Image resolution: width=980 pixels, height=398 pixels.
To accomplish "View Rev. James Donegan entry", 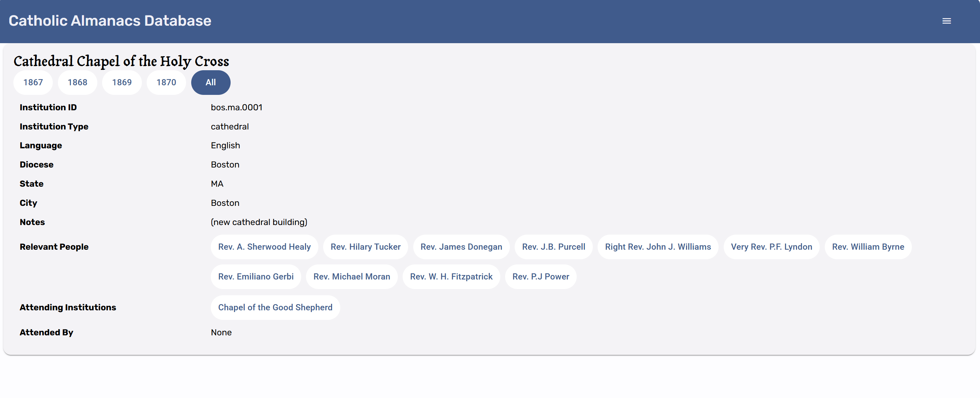I will 461,247.
